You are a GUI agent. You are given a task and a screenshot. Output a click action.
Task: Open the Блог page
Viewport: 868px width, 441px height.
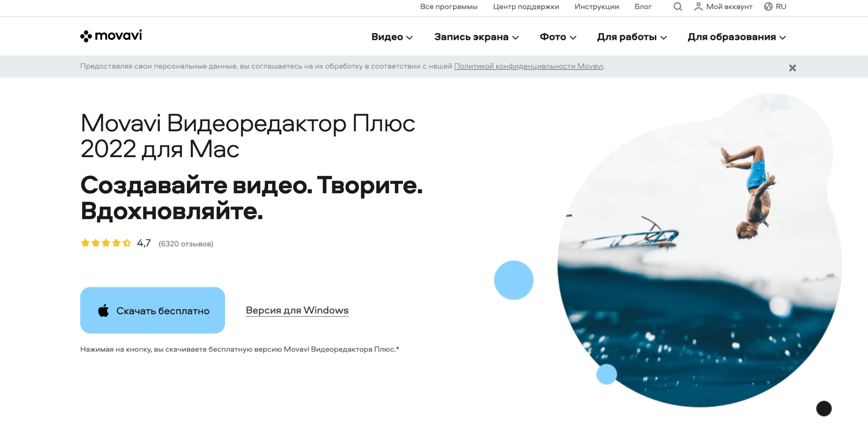coord(643,7)
